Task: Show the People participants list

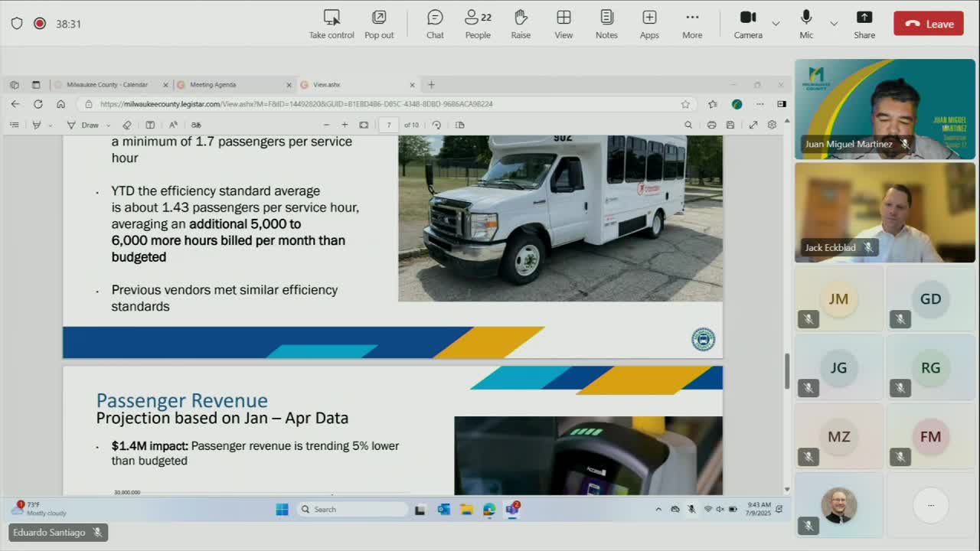Action: [x=478, y=24]
